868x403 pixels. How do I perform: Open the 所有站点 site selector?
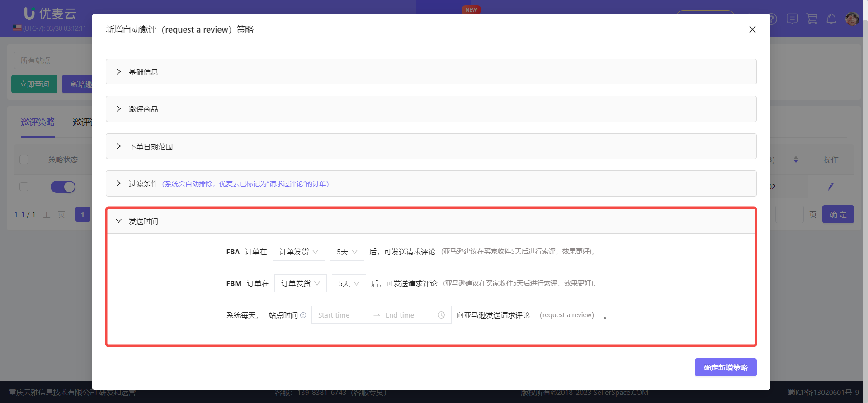[x=53, y=60]
